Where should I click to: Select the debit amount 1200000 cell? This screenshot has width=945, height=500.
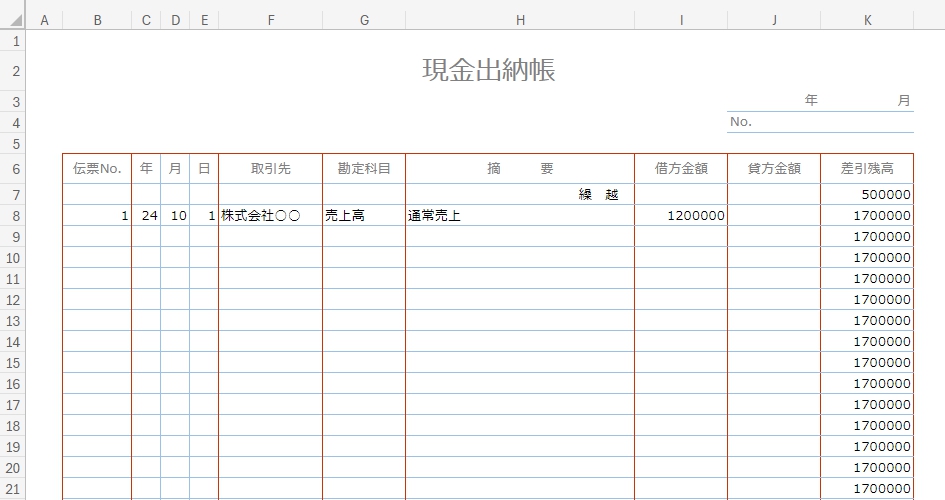681,215
